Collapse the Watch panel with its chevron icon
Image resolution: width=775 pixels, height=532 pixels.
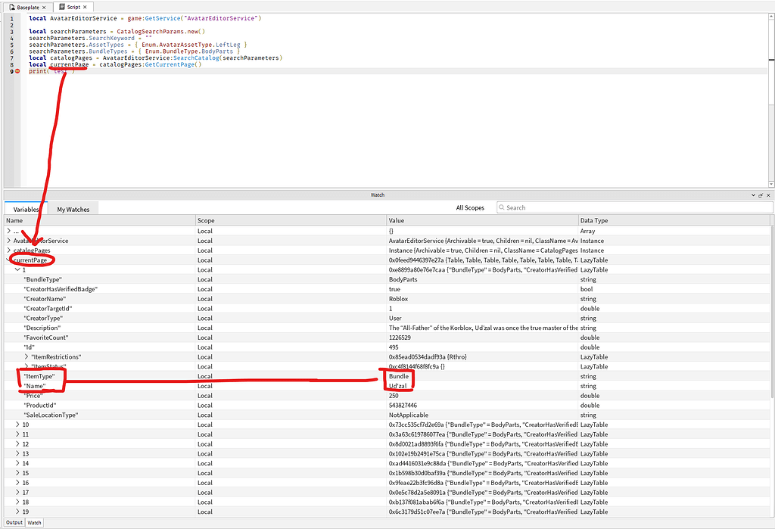pyautogui.click(x=752, y=195)
